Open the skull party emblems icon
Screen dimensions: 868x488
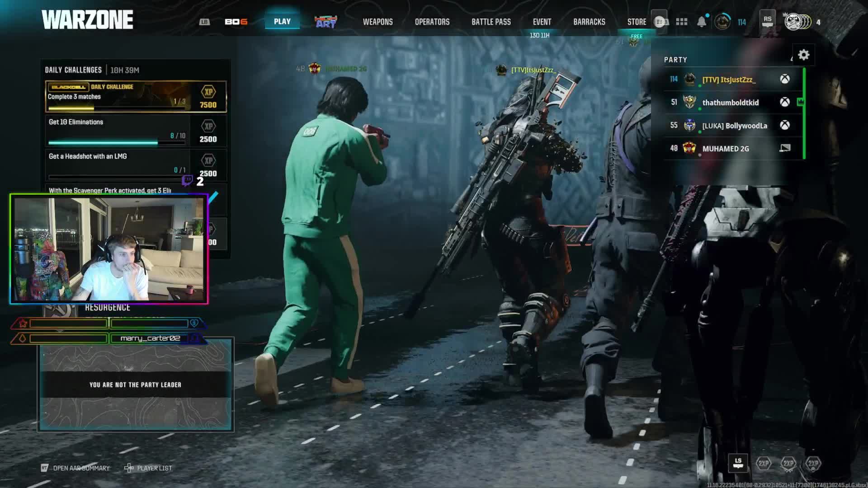click(x=797, y=22)
